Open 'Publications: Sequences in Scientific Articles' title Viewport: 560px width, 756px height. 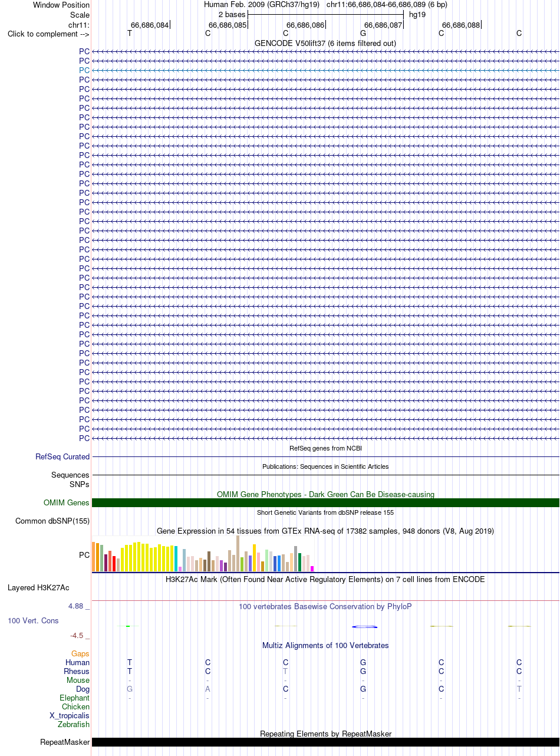click(x=325, y=466)
